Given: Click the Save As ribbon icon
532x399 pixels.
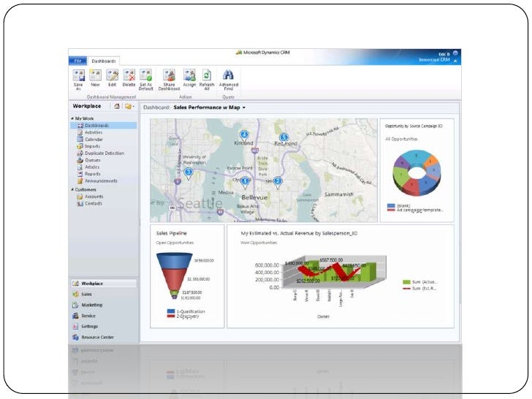Looking at the screenshot, I should (x=78, y=80).
